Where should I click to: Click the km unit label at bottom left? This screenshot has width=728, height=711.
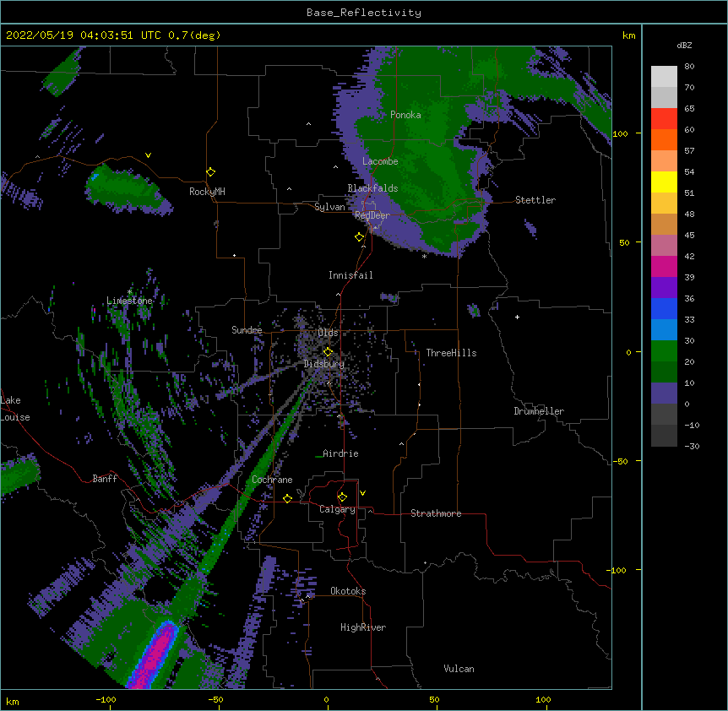pyautogui.click(x=13, y=701)
